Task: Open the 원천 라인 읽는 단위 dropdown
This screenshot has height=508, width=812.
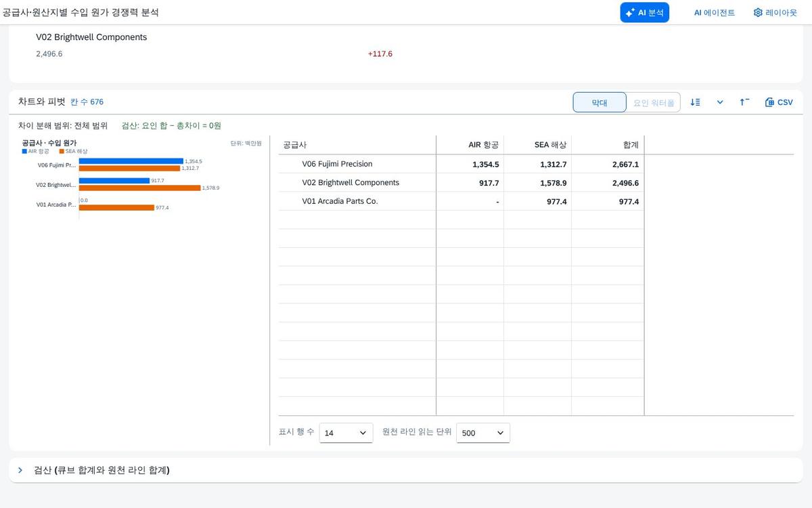Action: (483, 433)
